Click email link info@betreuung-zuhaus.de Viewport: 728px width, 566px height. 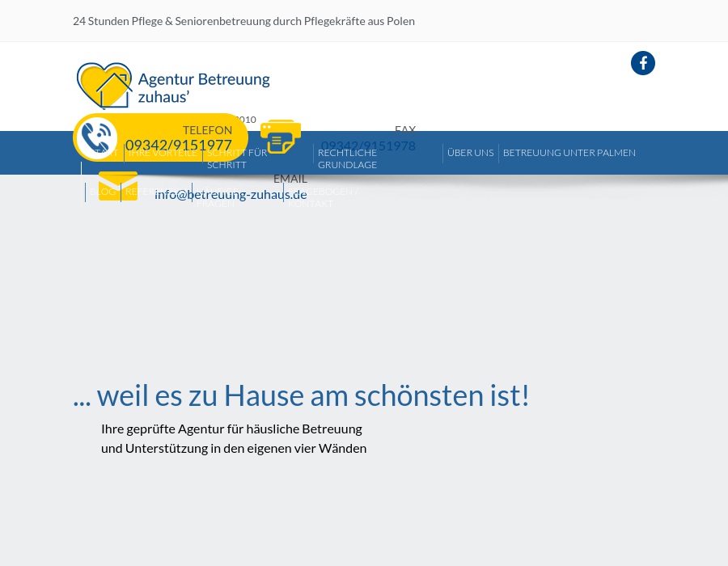pyautogui.click(x=231, y=194)
